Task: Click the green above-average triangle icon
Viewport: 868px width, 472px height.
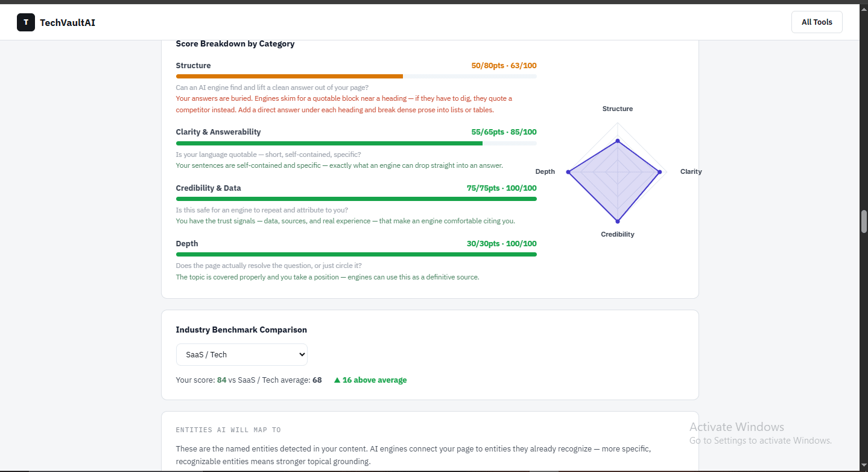Action: pos(337,380)
